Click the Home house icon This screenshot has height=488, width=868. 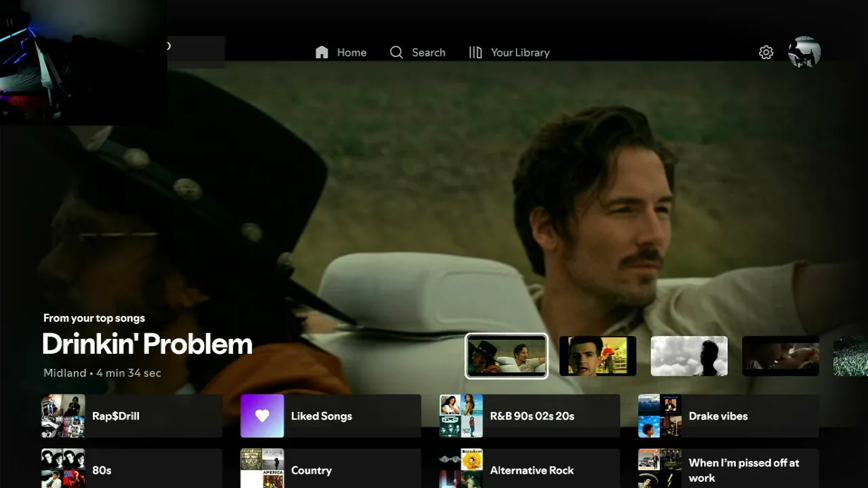[322, 52]
